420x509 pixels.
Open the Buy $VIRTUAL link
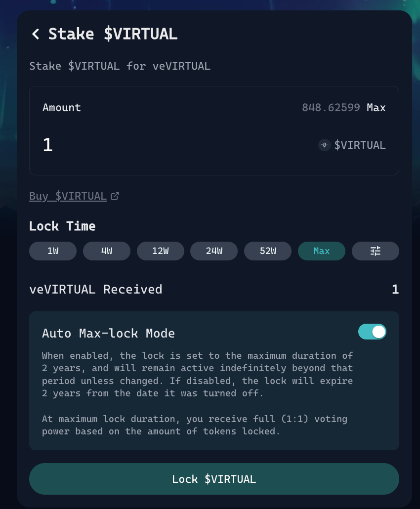point(68,196)
